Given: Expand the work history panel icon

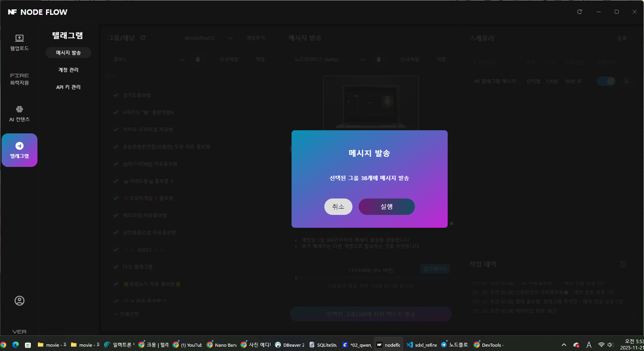Looking at the screenshot, I should (x=623, y=264).
